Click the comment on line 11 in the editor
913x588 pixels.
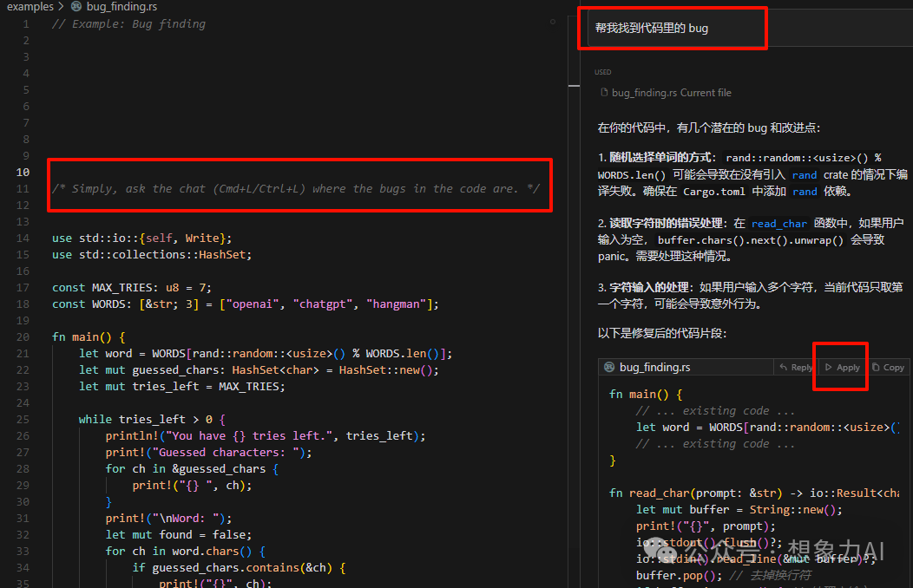pos(295,189)
